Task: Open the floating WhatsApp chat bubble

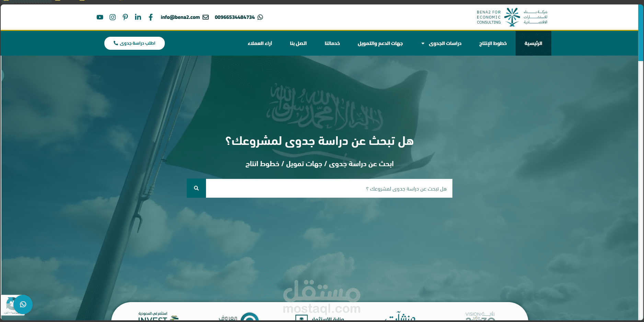Action: [23, 304]
